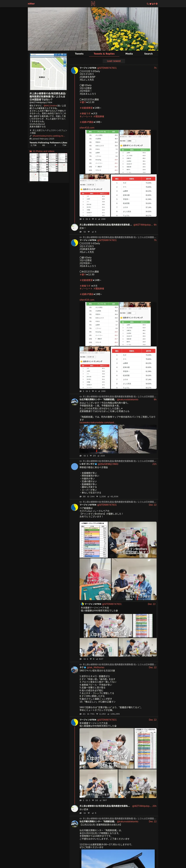The height and width of the screenshot is (868, 186).
Task: Click the Tweets count '2,738'
Action: click(x=33, y=145)
